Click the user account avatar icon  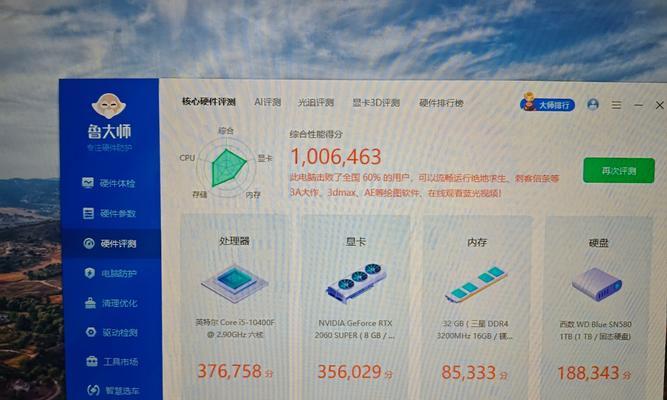pos(593,104)
